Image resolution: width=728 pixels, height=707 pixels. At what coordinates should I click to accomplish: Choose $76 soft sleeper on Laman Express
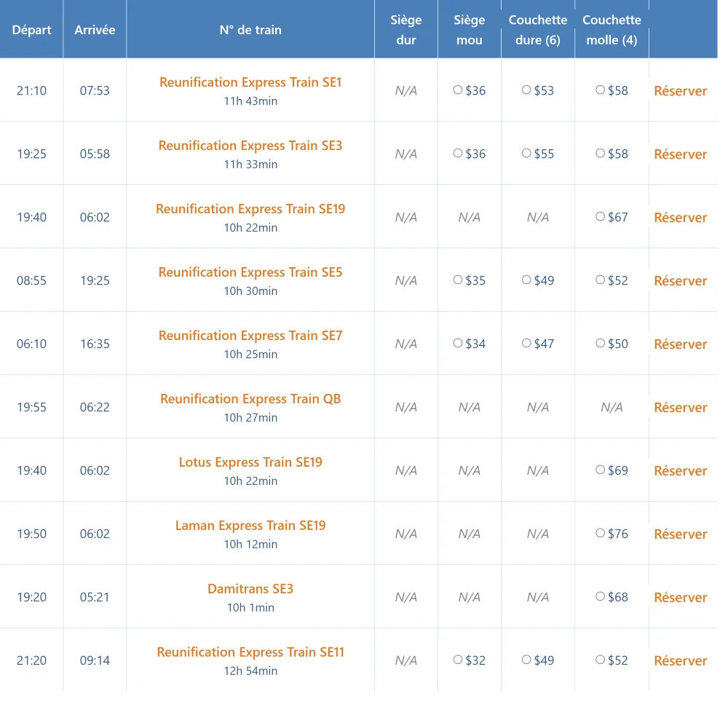(601, 533)
